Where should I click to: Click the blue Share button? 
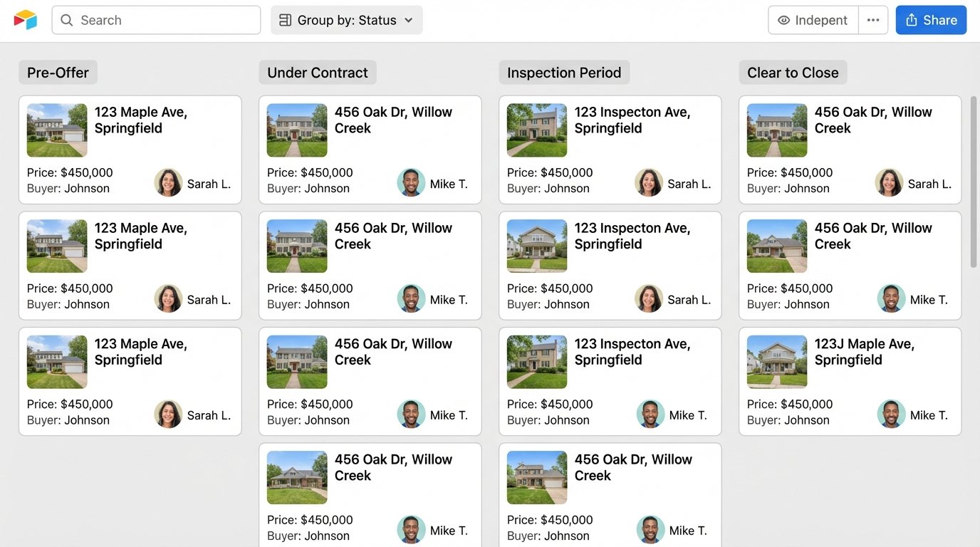[x=931, y=19]
